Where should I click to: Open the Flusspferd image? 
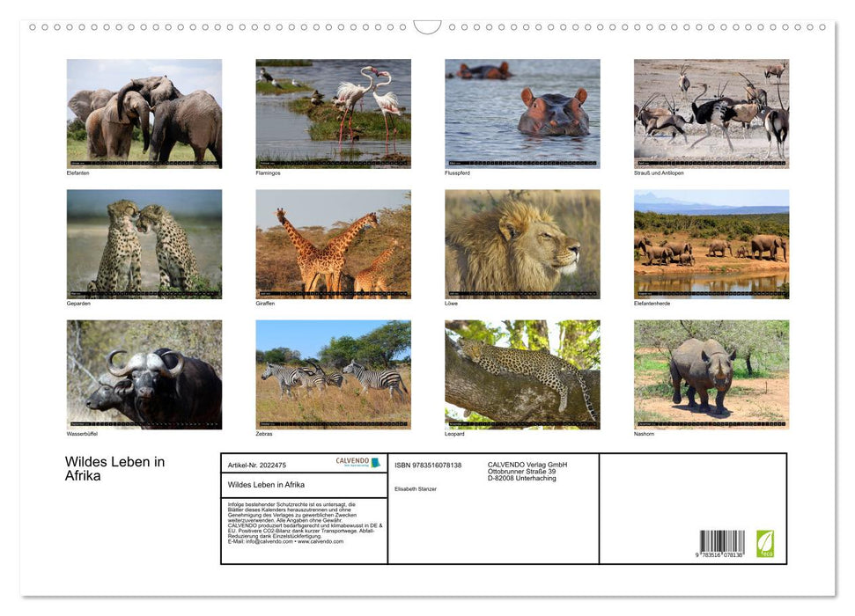pyautogui.click(x=522, y=112)
